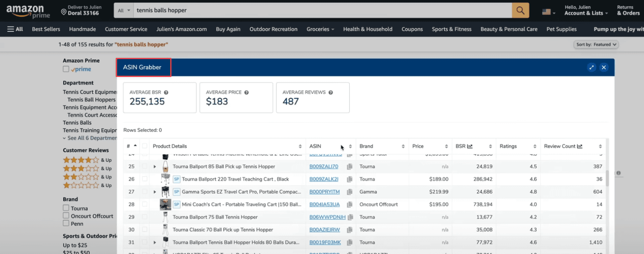Click the Review Count chart icon in the header
This screenshot has height=254, width=644.
(580, 146)
